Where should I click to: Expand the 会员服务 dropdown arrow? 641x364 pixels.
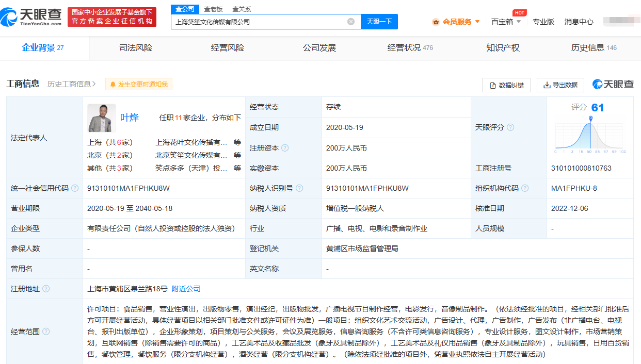[x=477, y=22]
